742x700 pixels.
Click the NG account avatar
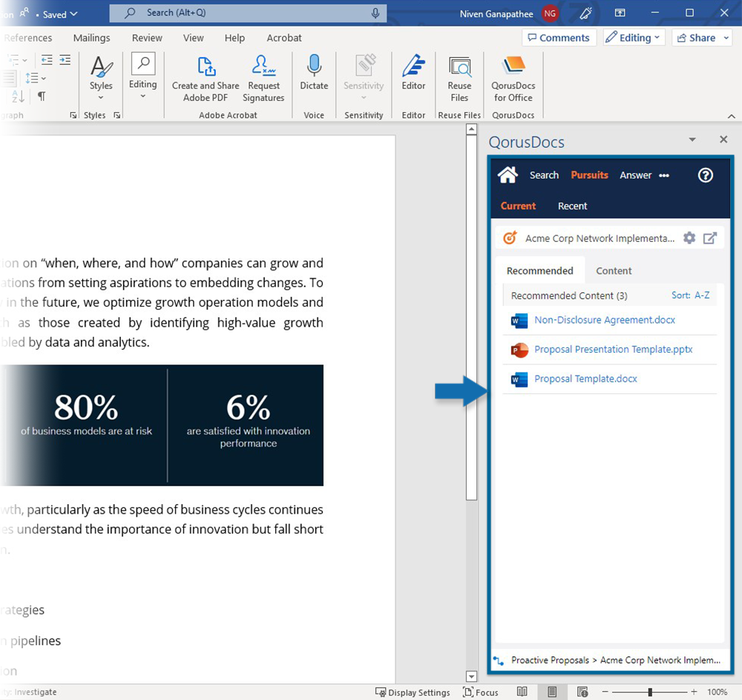pyautogui.click(x=549, y=13)
